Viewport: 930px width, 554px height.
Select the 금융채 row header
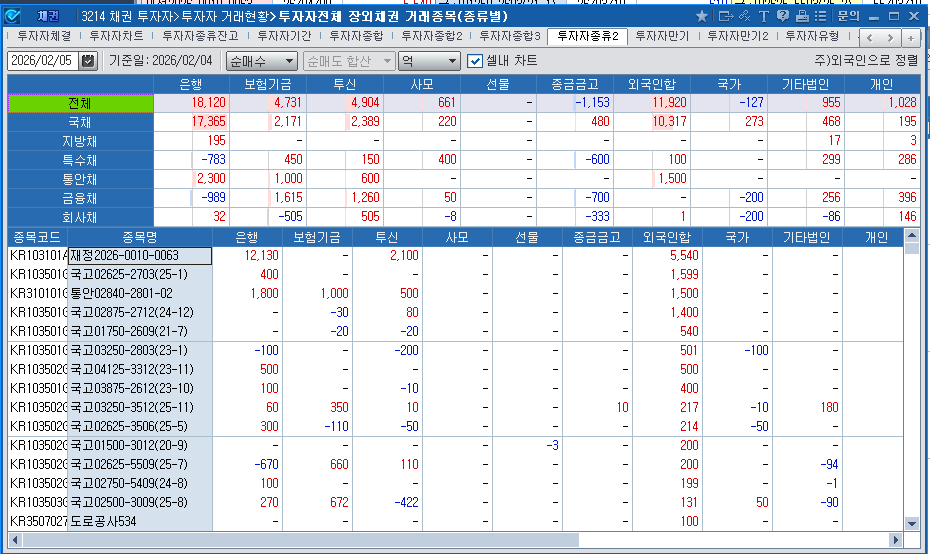coord(80,198)
